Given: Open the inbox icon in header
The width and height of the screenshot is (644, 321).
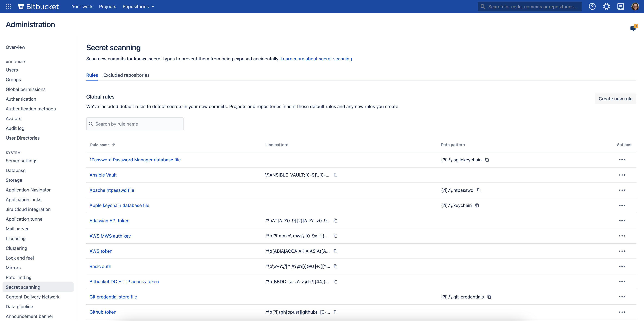Looking at the screenshot, I should (x=621, y=6).
